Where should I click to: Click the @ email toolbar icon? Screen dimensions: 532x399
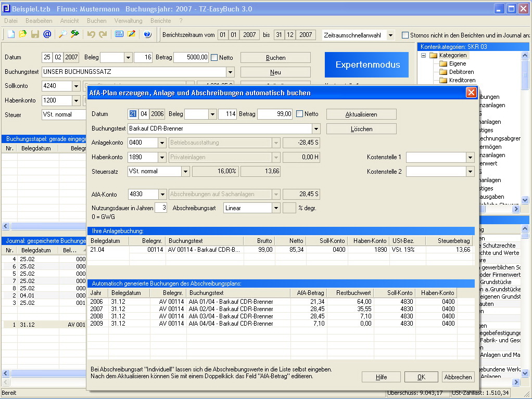(x=47, y=34)
